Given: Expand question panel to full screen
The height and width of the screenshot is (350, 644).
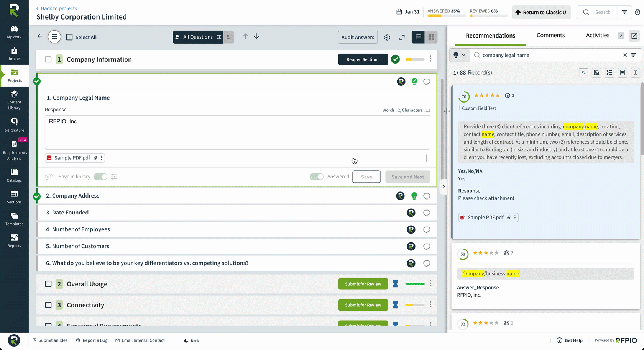Looking at the screenshot, I should pos(402,38).
